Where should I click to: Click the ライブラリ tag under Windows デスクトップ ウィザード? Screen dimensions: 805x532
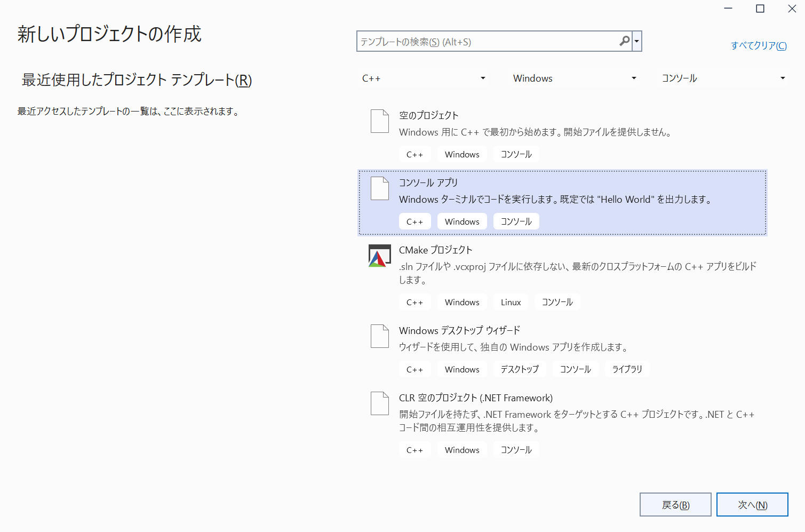click(627, 369)
